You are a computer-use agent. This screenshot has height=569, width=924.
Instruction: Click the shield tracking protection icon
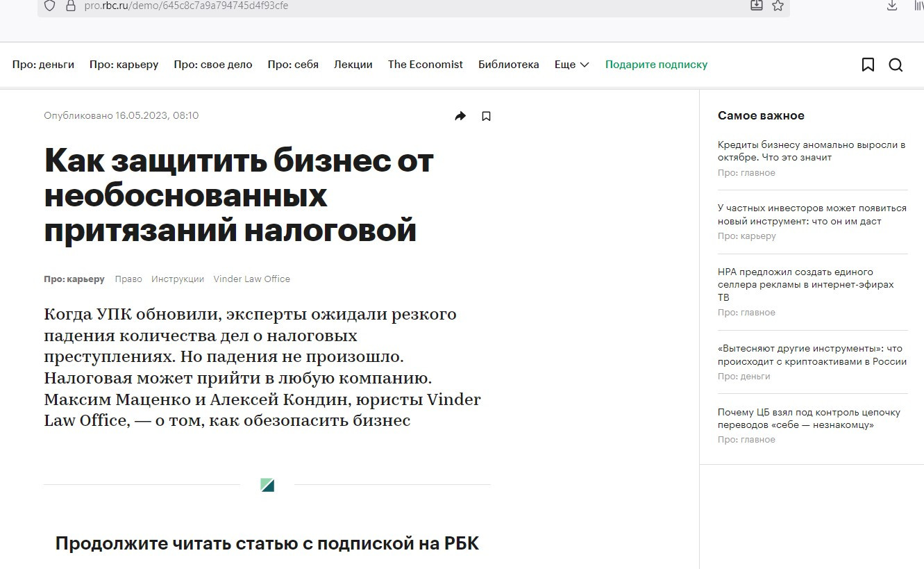[x=49, y=6]
